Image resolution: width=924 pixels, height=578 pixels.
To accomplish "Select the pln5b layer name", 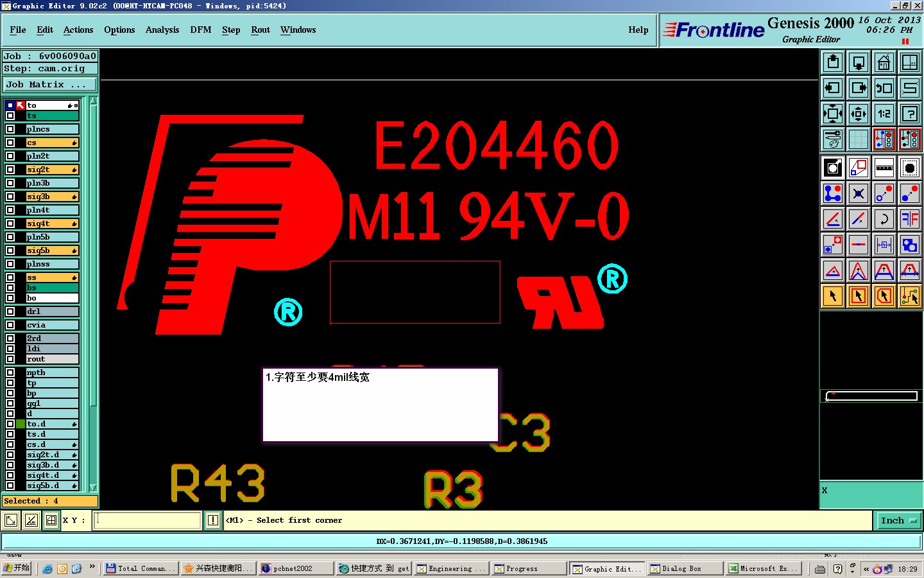I will point(53,237).
